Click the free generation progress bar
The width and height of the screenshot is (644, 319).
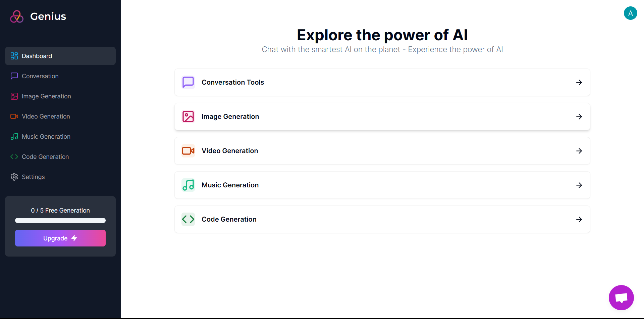coord(60,221)
